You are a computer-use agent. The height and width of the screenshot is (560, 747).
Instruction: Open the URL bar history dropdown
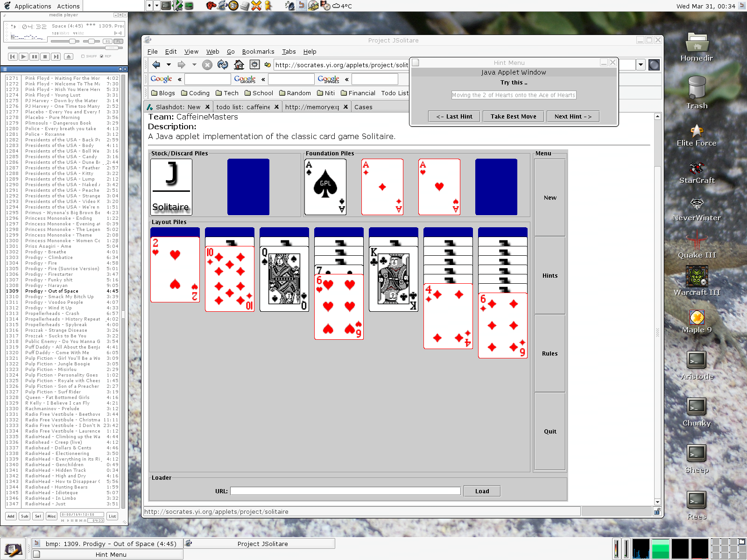pos(641,65)
